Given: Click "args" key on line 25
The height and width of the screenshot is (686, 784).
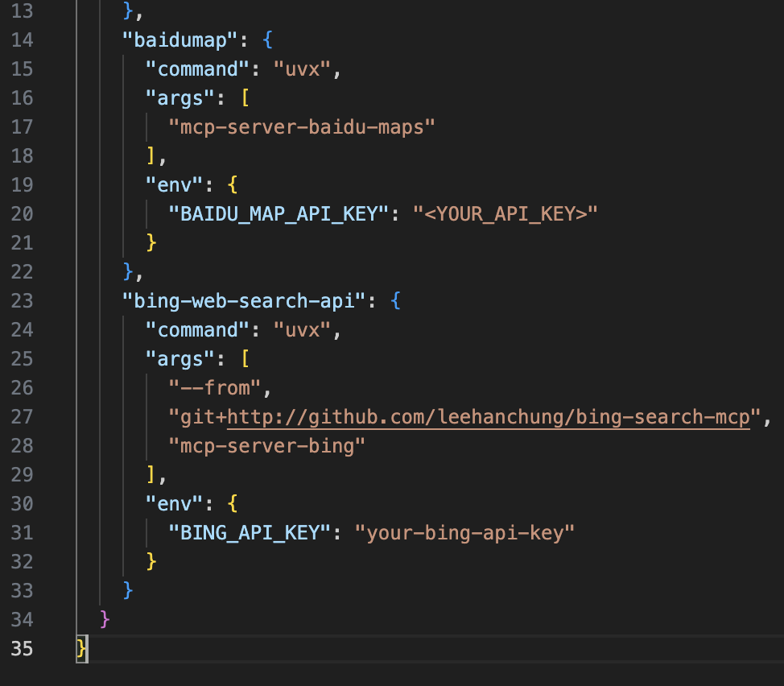Looking at the screenshot, I should click(180, 359).
